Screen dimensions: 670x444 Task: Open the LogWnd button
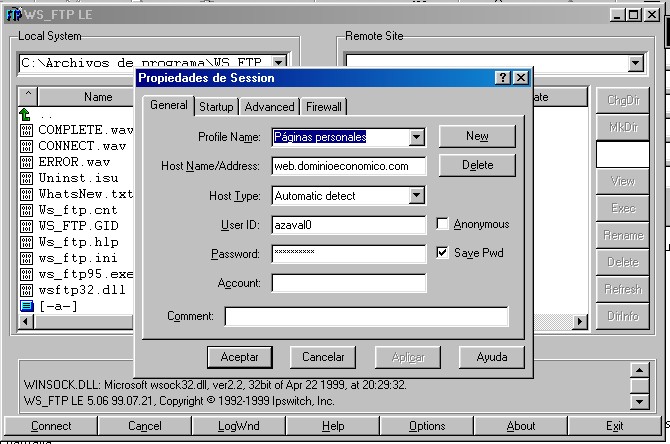coord(238,426)
